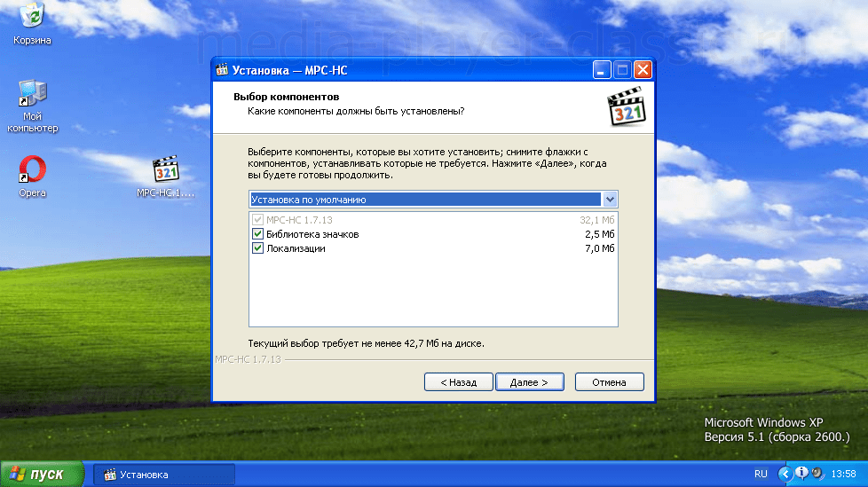Click the MPC-HC 1.7.13 component label

(x=299, y=220)
